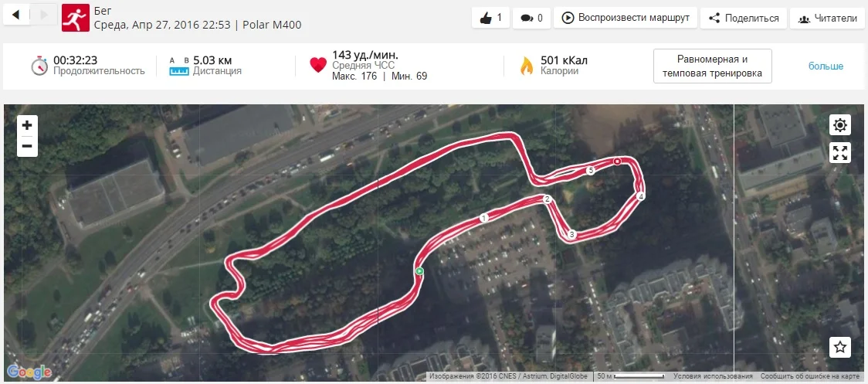Open Равномерная и темповая тренировка benefit
Image resolution: width=868 pixels, height=384 pixels.
[713, 66]
